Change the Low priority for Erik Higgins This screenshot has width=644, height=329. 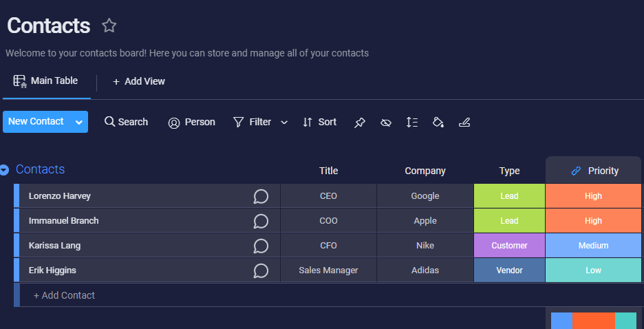click(x=594, y=270)
